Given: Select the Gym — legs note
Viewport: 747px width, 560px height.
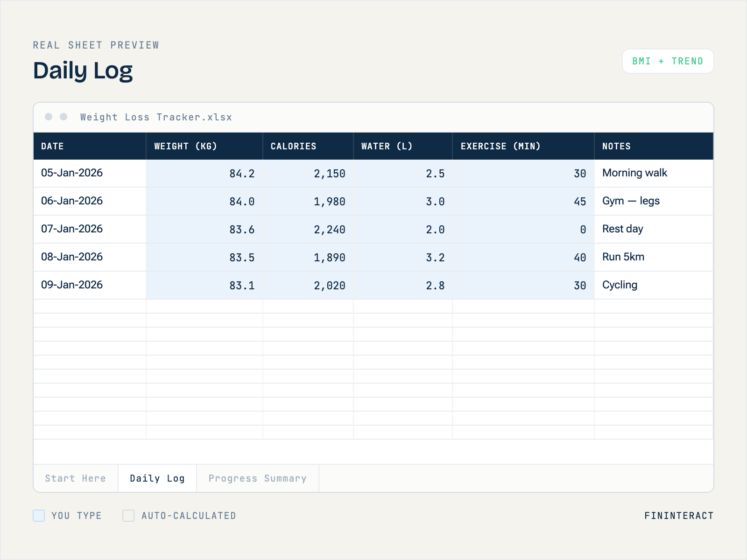Looking at the screenshot, I should [x=654, y=201].
